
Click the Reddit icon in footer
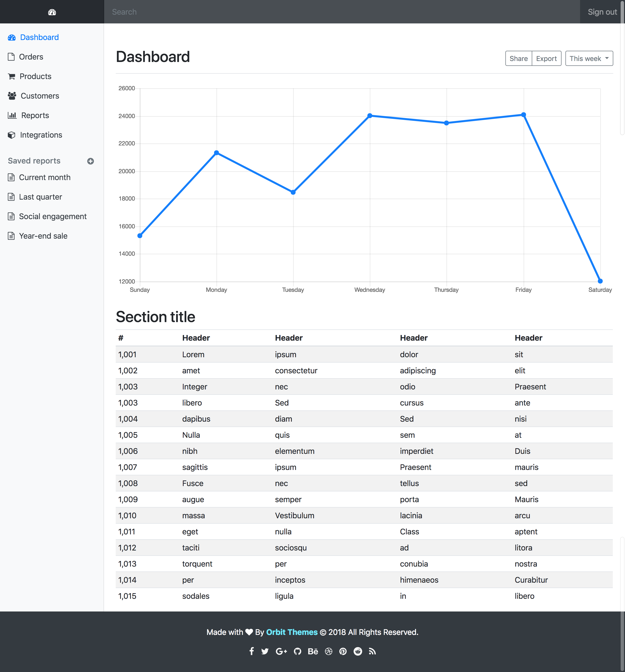click(357, 651)
